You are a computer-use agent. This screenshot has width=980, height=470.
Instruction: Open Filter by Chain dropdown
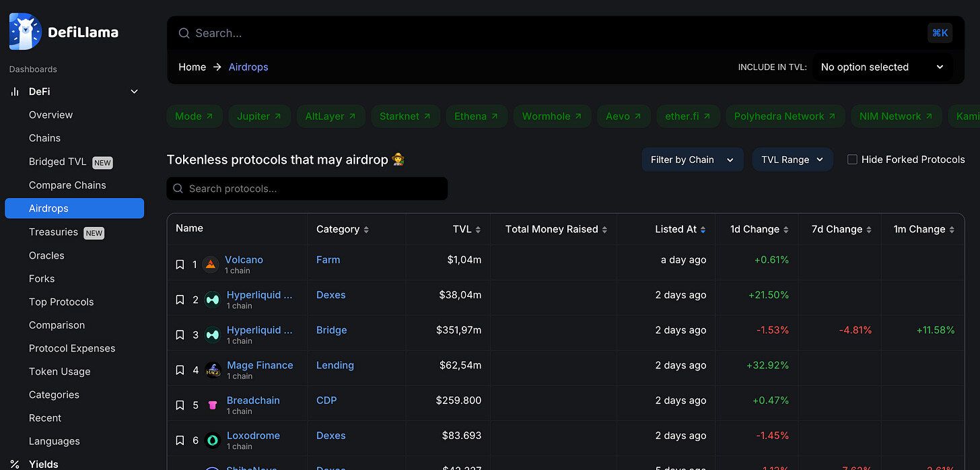pyautogui.click(x=692, y=160)
